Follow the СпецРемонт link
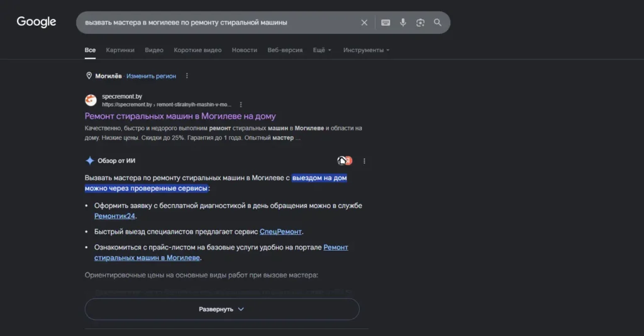Screen dimensions: 644x336 (280, 231)
